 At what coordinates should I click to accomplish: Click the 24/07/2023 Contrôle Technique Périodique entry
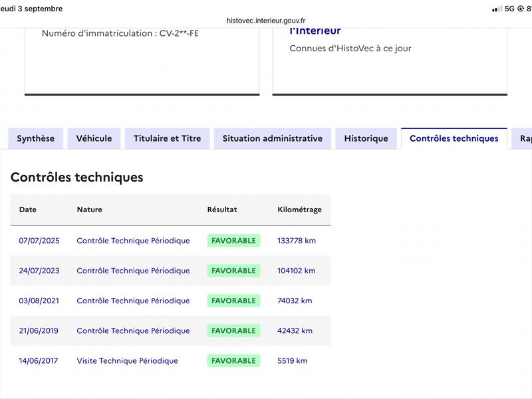[134, 271]
